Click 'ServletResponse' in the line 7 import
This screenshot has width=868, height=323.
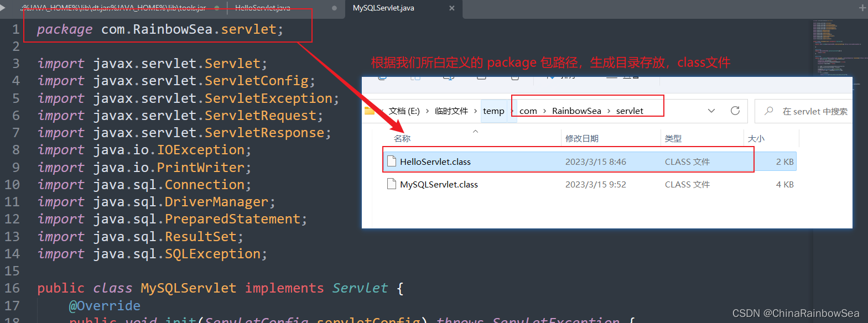(264, 133)
